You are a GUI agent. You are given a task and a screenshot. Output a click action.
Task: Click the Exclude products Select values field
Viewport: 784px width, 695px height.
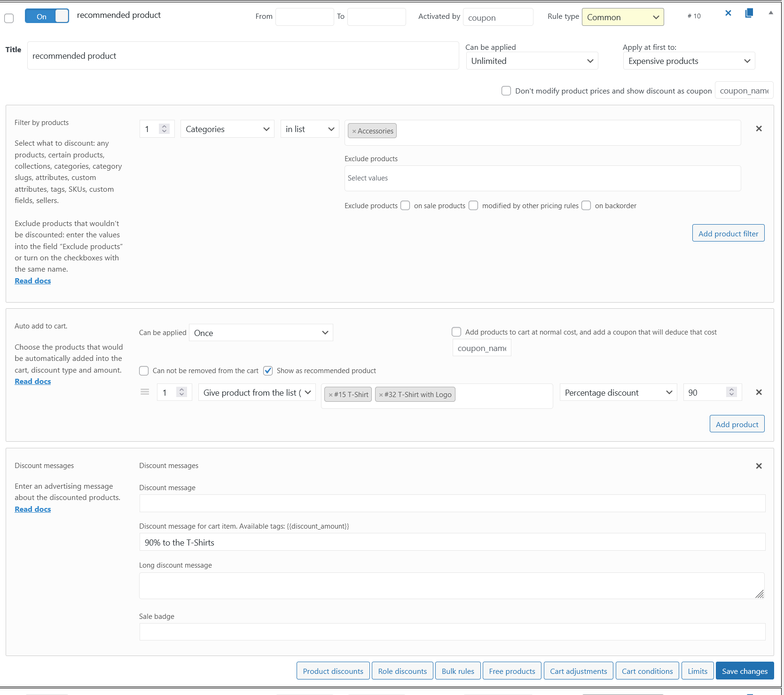click(543, 178)
